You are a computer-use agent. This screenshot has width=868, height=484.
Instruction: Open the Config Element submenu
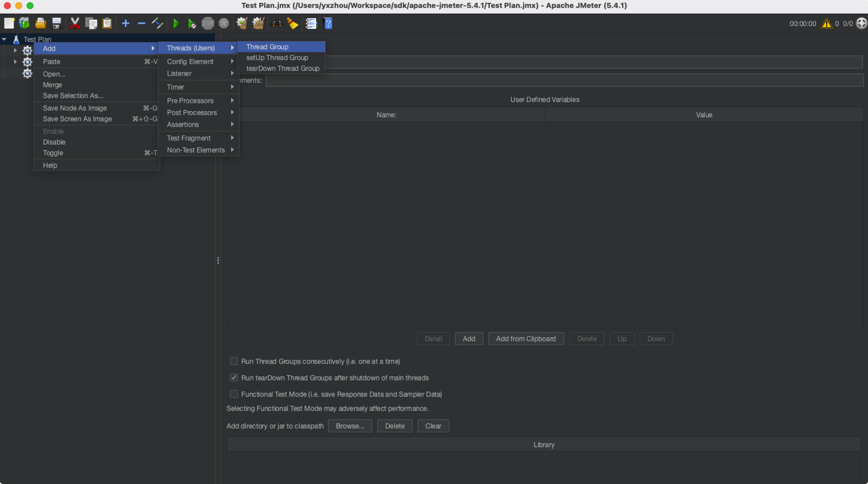click(199, 61)
